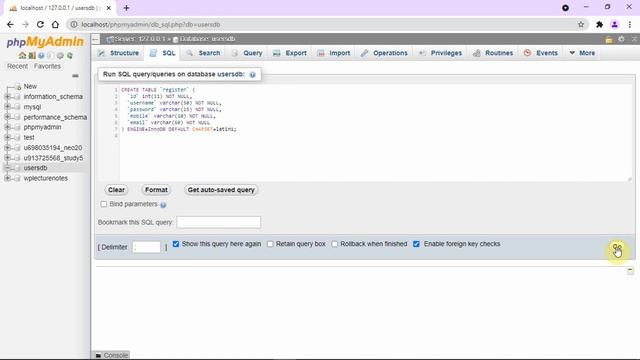Click the Format button
Viewport: 640px width, 360px height.
(156, 190)
